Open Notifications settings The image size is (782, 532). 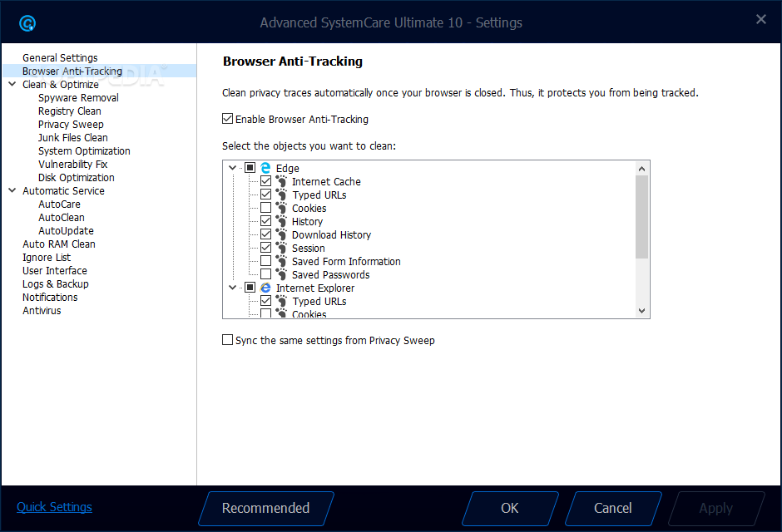50,297
